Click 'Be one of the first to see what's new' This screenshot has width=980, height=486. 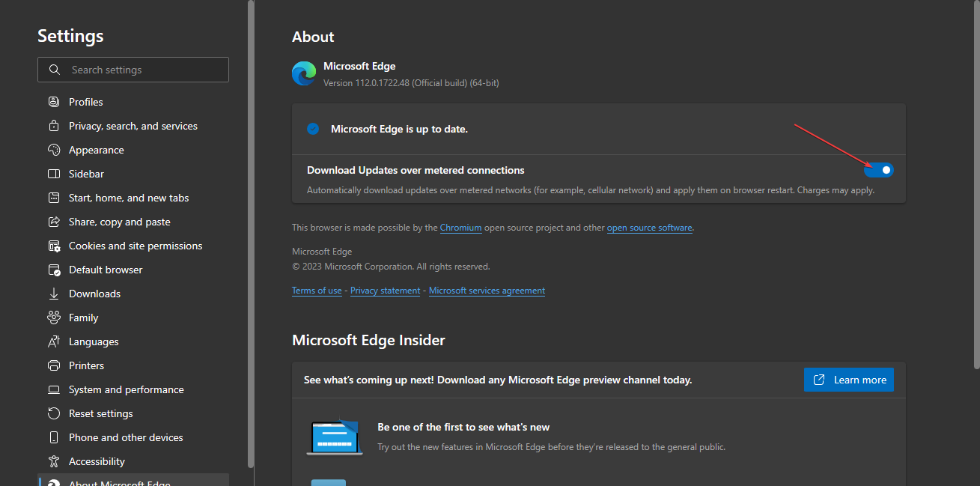[463, 428]
